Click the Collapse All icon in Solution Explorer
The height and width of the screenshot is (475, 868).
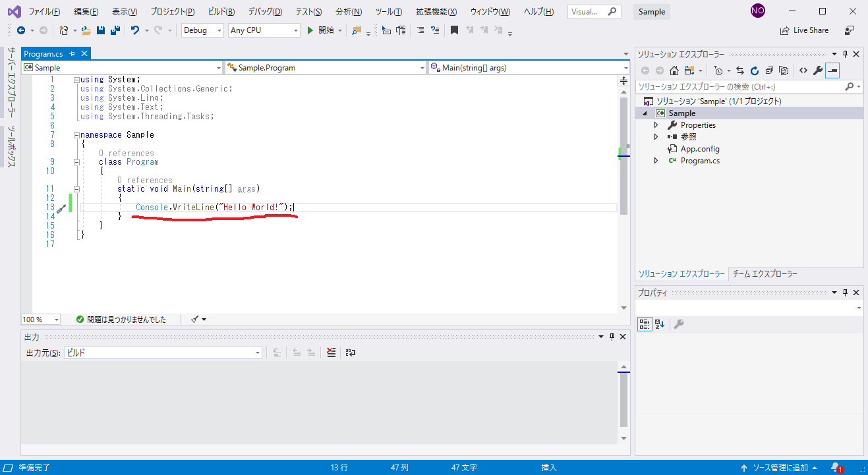click(769, 70)
